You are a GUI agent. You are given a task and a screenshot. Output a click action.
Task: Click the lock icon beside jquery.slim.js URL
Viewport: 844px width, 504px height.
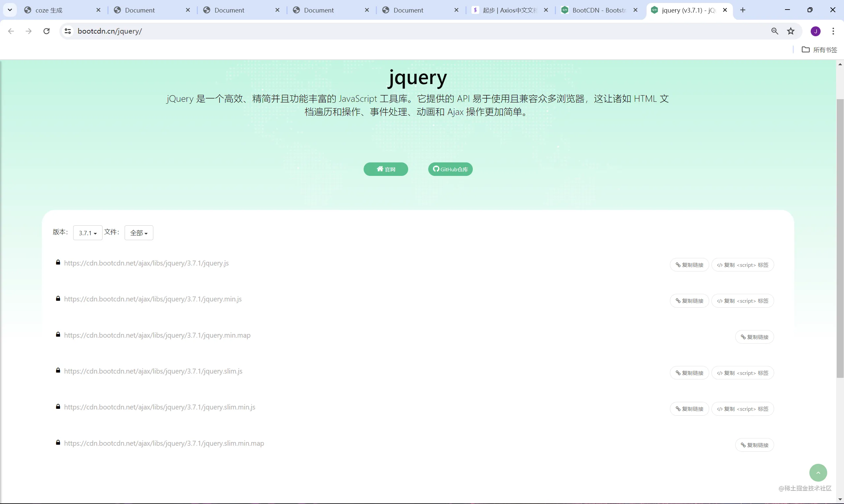(58, 371)
